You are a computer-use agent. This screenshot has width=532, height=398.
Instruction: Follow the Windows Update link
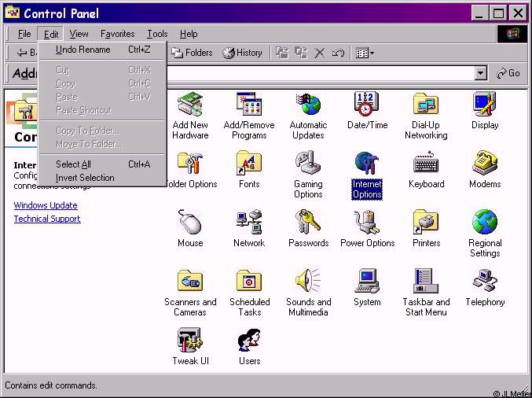46,205
